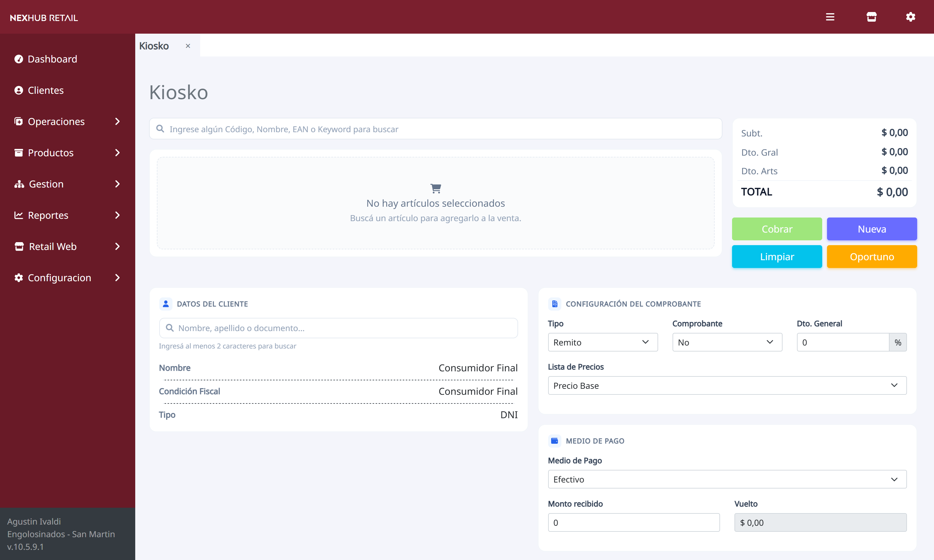Screen dimensions: 934x560
Task: Click the version label v.10.5.9.1
Action: coord(25,546)
